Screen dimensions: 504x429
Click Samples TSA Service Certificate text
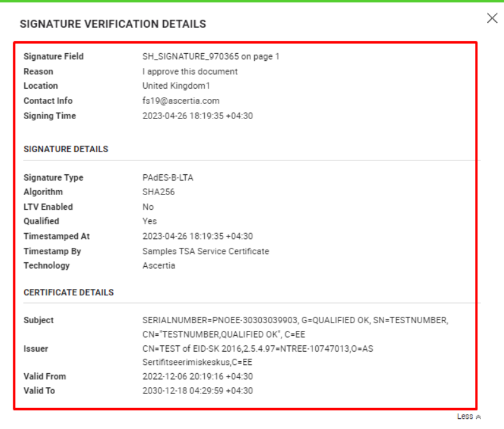[x=205, y=251]
